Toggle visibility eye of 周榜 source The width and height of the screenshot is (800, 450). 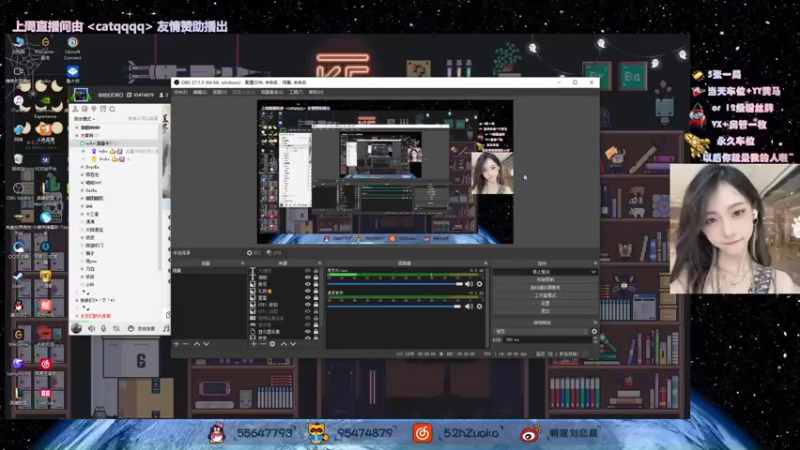coord(307,278)
